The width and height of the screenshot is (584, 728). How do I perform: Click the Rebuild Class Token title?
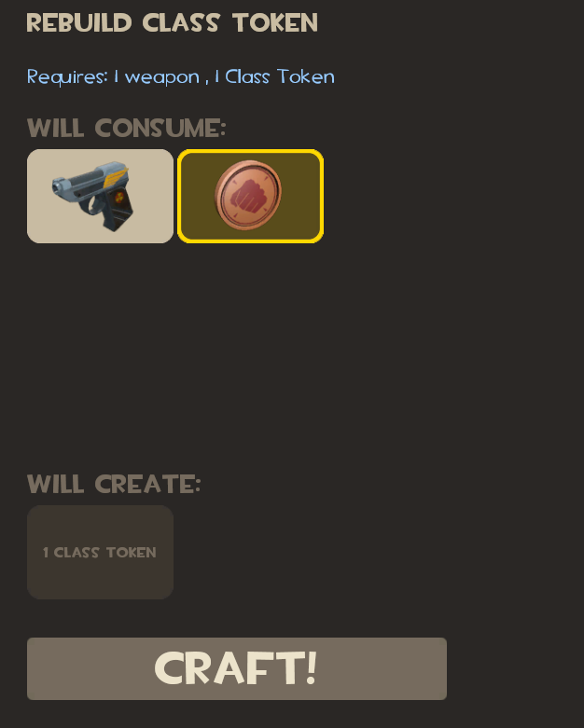click(x=173, y=22)
